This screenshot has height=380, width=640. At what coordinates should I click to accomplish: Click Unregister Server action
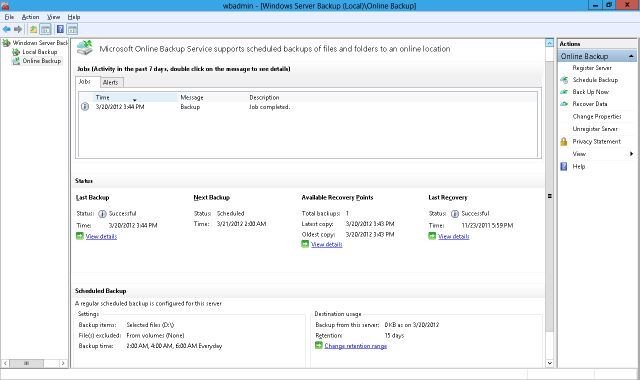(x=595, y=129)
